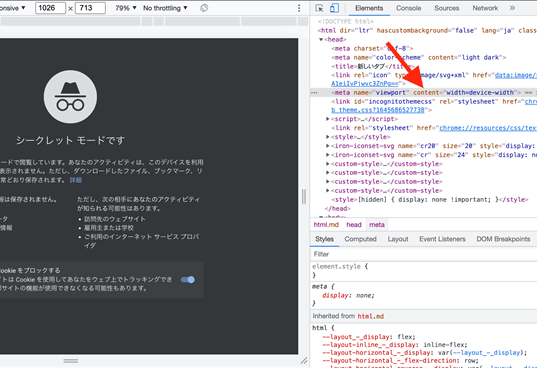The image size is (537, 368).
Task: Click html.md in Inherited from
Action: [x=371, y=316]
